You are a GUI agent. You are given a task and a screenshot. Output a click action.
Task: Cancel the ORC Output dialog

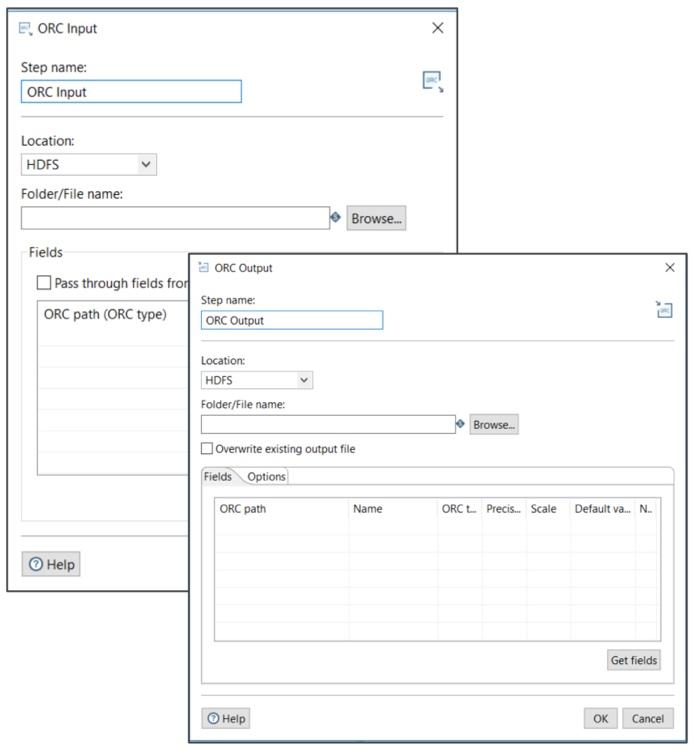click(x=648, y=718)
